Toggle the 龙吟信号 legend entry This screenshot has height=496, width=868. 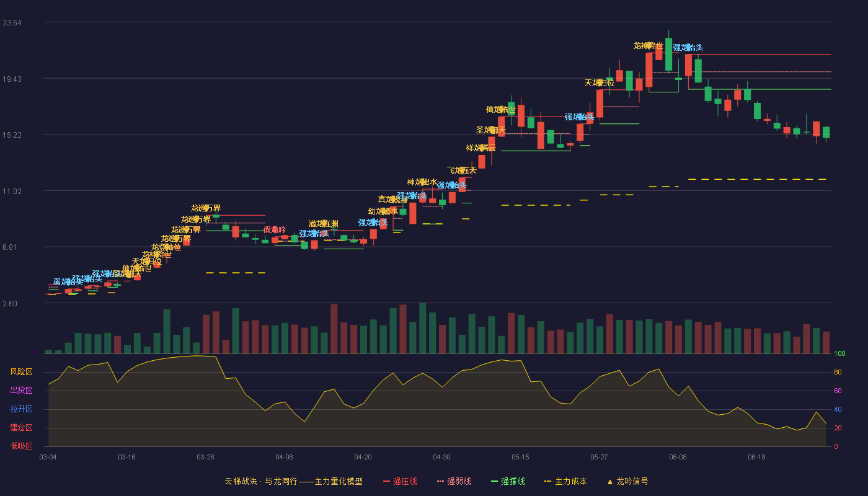627,481
